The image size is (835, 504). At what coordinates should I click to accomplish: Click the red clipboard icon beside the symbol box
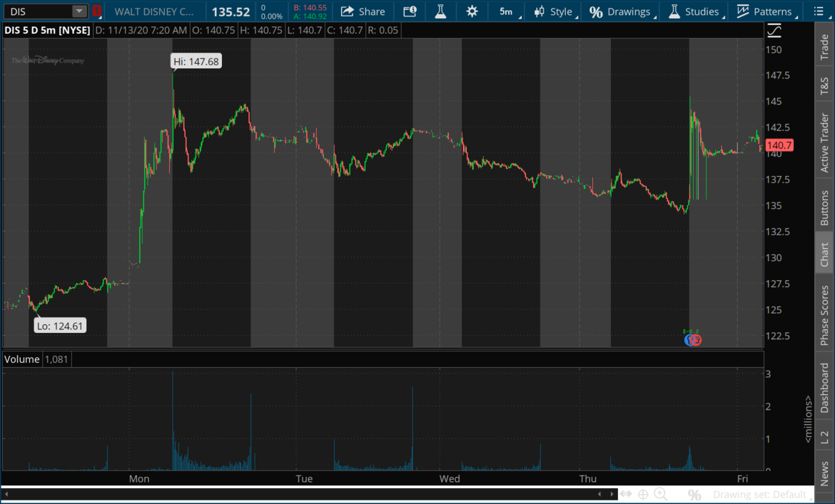pyautogui.click(x=97, y=11)
